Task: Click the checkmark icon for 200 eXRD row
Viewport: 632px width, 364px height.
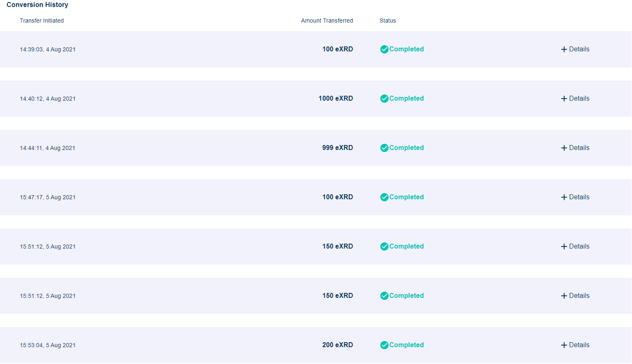Action: point(384,345)
